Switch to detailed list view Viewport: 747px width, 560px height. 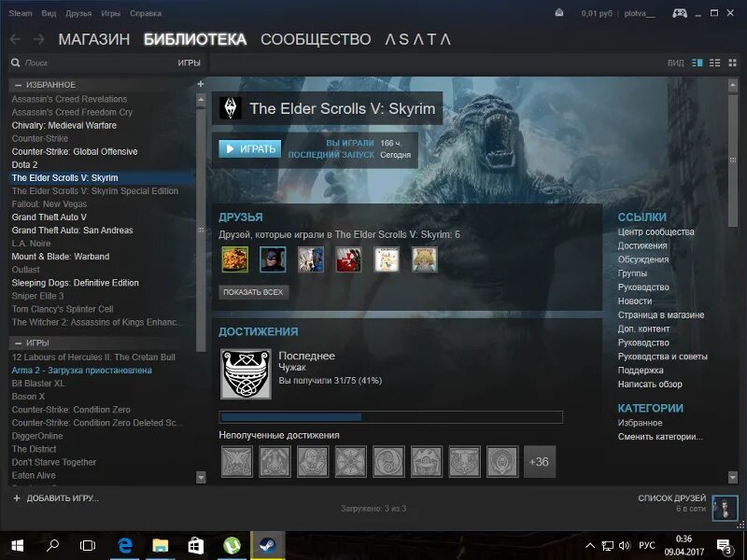(697, 63)
